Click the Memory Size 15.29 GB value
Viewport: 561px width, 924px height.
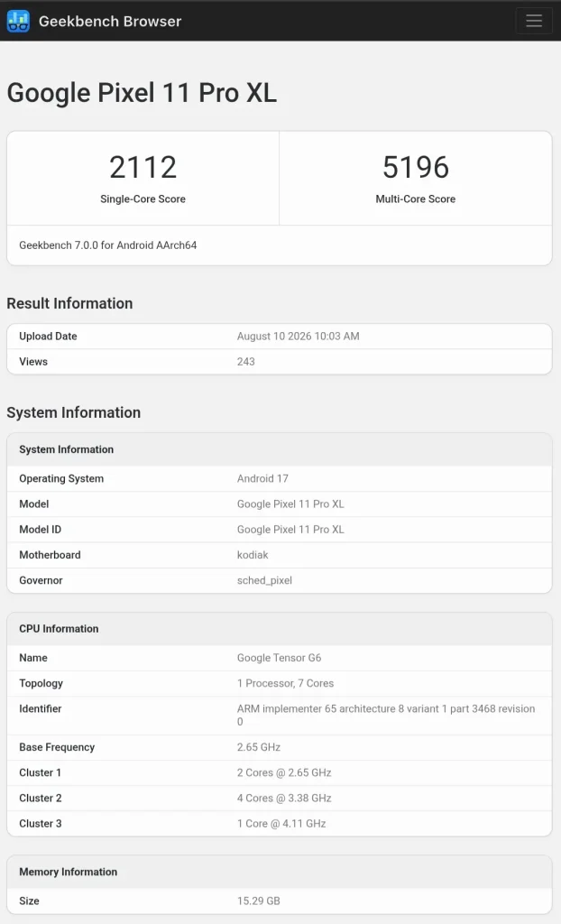click(x=258, y=901)
